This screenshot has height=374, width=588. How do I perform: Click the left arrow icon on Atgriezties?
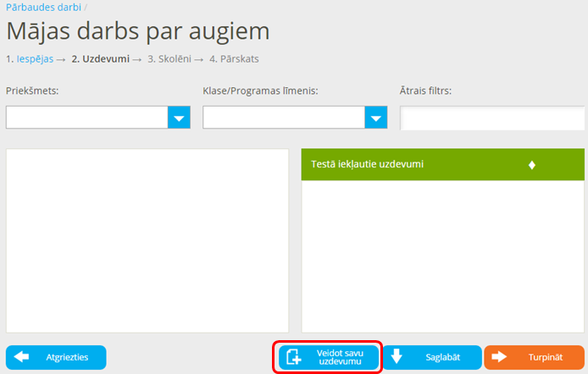(22, 357)
